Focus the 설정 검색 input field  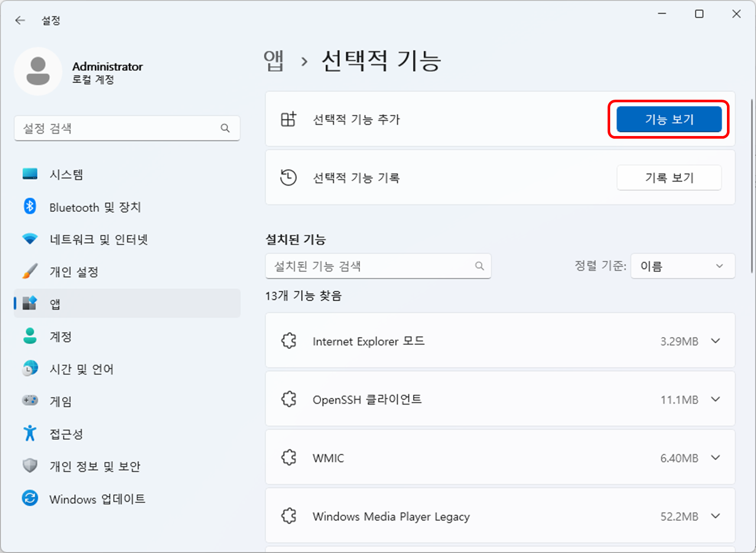pos(127,128)
